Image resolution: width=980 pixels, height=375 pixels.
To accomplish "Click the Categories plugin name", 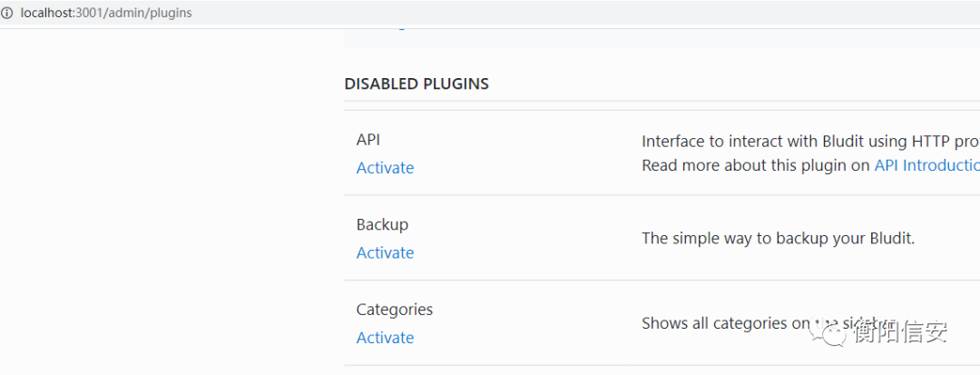I will (395, 310).
